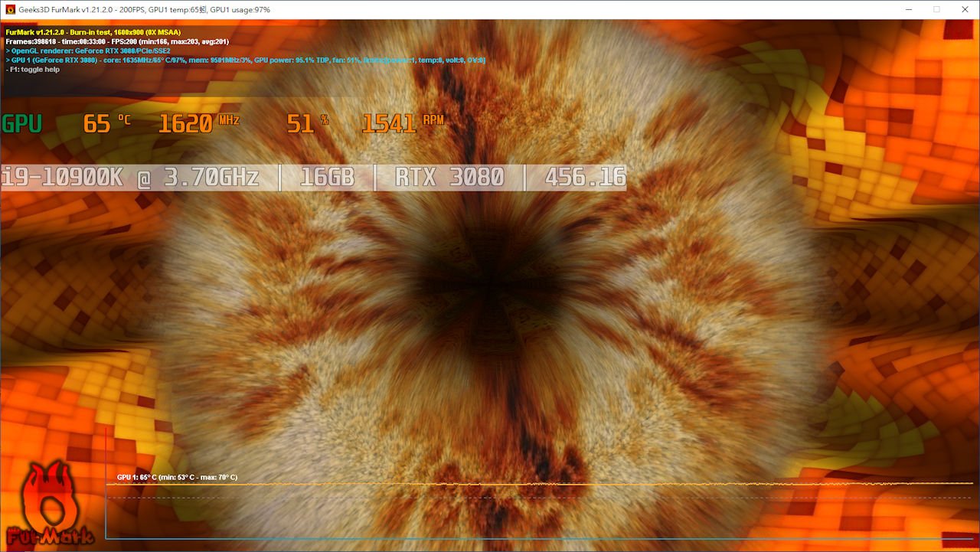Close the FurMark burn-in window
The width and height of the screenshot is (980, 552).
tap(965, 10)
